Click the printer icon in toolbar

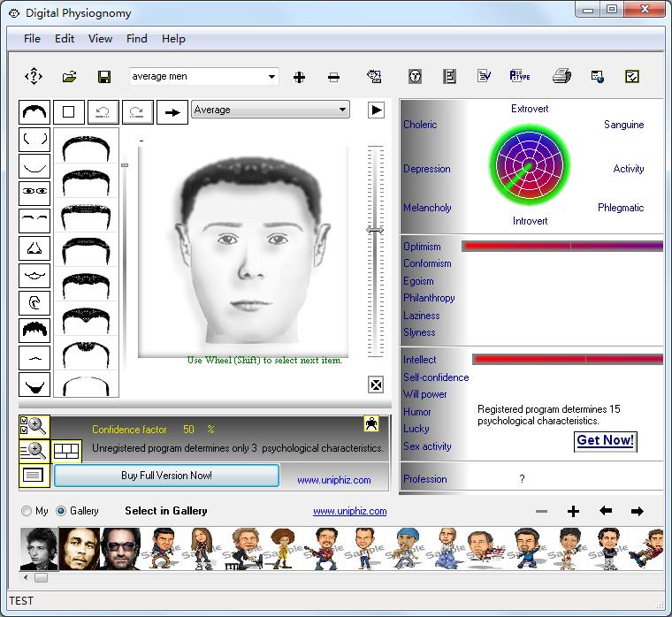561,77
